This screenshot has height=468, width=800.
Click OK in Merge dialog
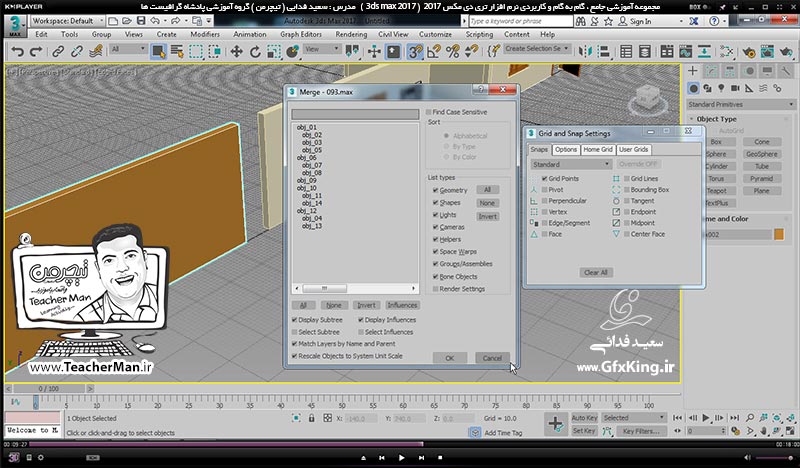(449, 358)
